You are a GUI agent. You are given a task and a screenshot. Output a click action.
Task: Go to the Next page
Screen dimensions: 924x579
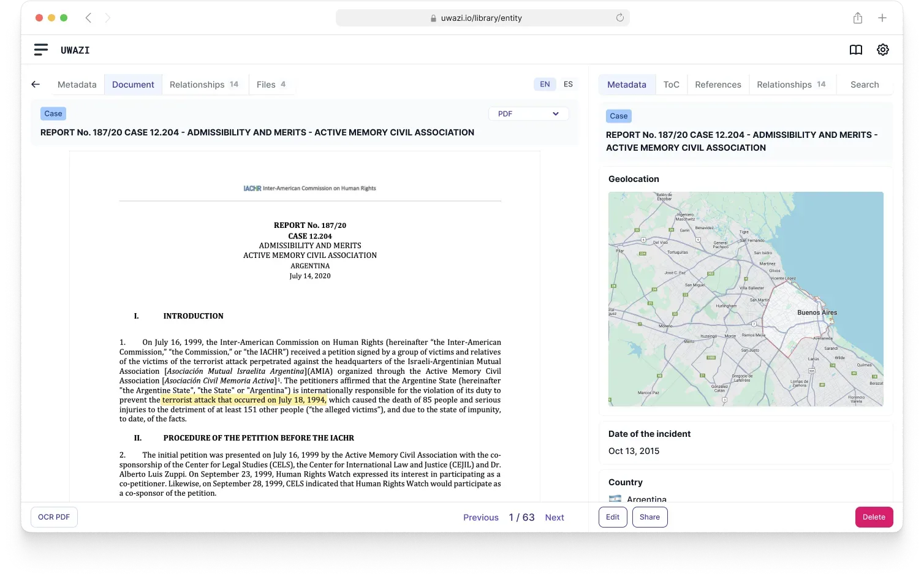point(554,517)
